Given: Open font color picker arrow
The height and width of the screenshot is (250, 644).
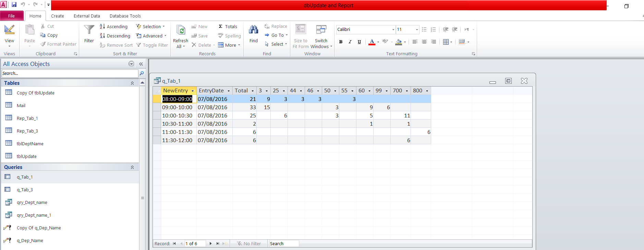Looking at the screenshot, I should (378, 42).
